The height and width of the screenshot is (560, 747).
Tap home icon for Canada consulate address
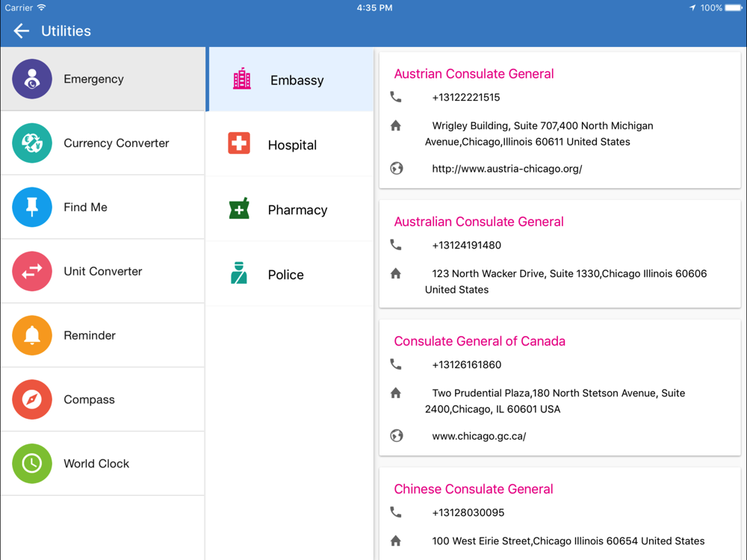pos(396,393)
